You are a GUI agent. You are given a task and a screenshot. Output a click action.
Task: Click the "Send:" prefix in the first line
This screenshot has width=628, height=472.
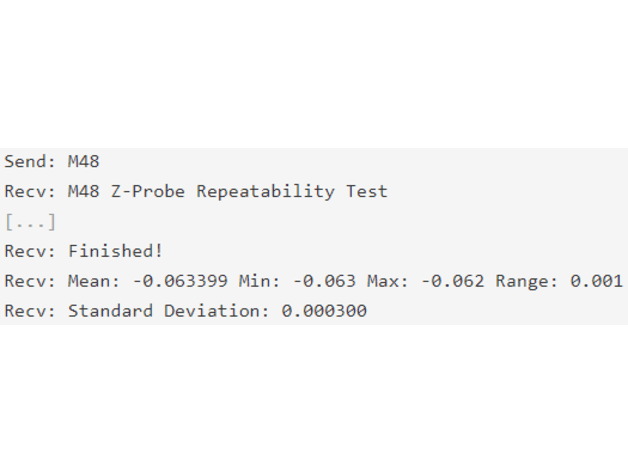pos(30,161)
